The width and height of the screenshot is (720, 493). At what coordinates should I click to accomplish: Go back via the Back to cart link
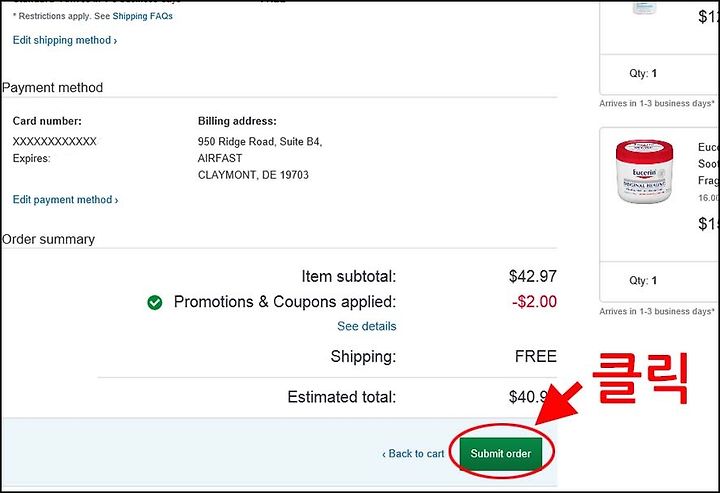click(413, 454)
